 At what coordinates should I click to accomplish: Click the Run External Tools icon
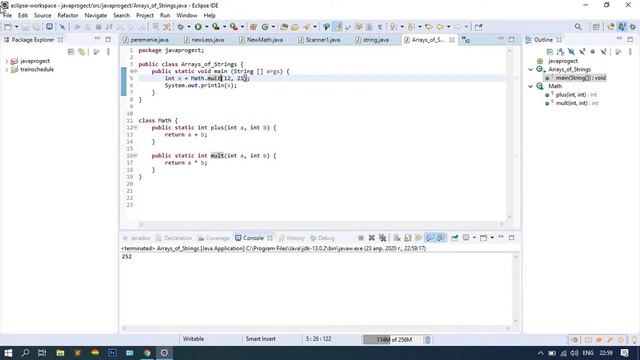pos(234,27)
